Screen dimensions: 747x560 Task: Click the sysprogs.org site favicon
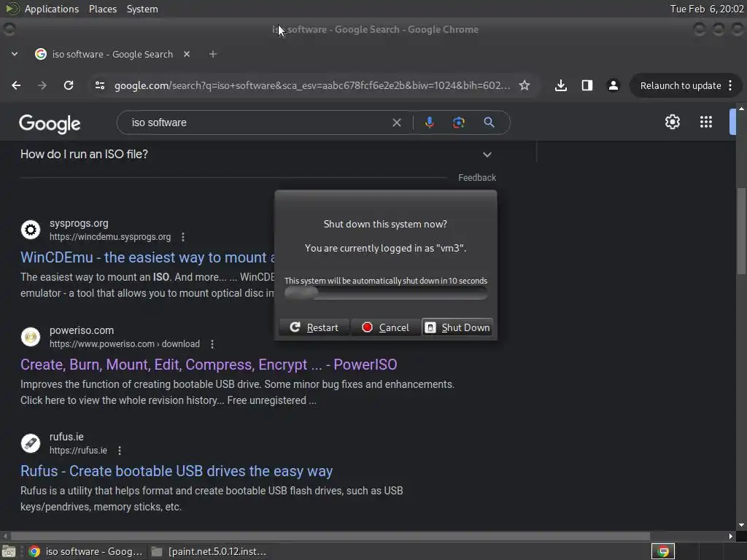tap(31, 230)
